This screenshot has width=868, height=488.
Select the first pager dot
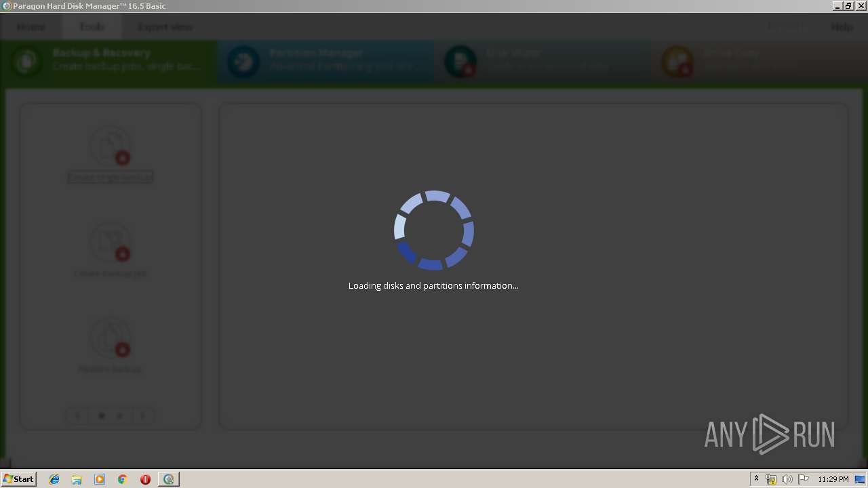point(102,416)
